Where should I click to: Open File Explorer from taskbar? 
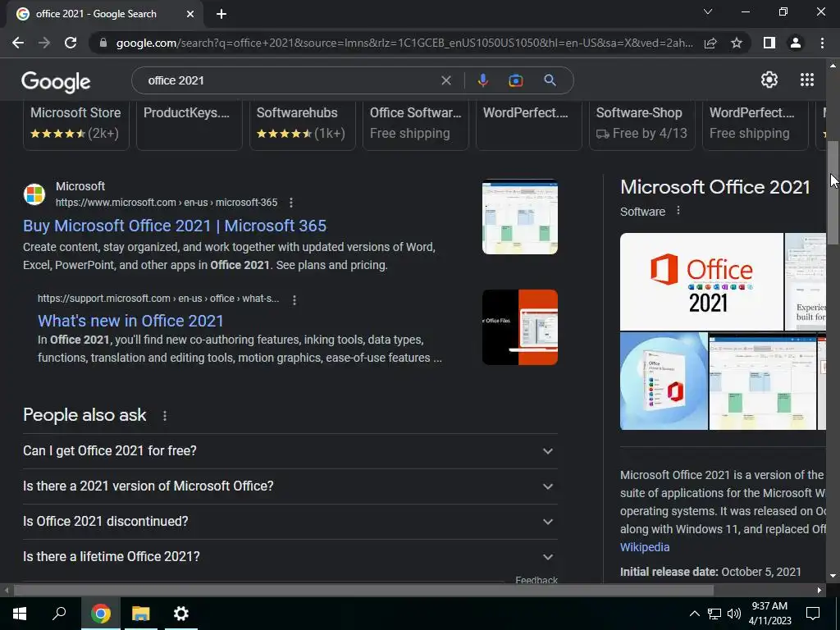tap(141, 614)
